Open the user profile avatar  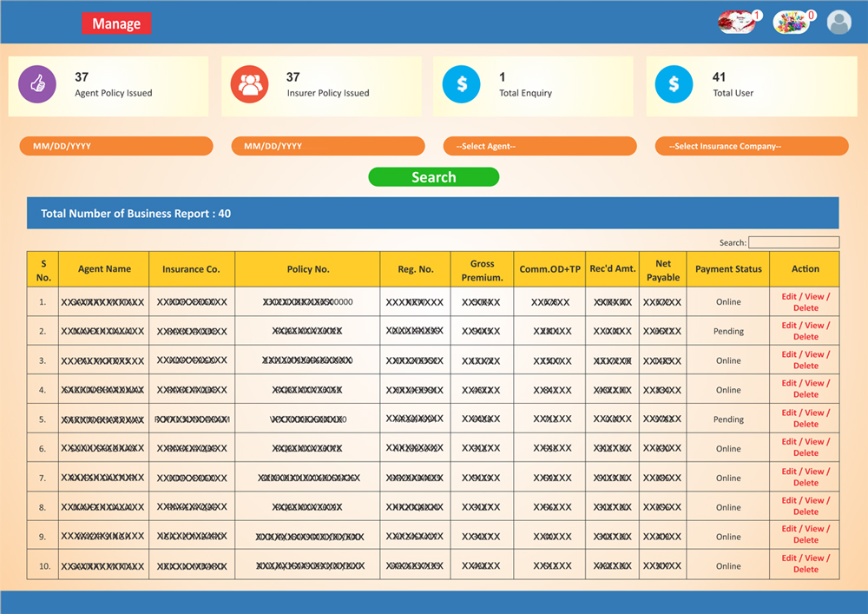838,23
